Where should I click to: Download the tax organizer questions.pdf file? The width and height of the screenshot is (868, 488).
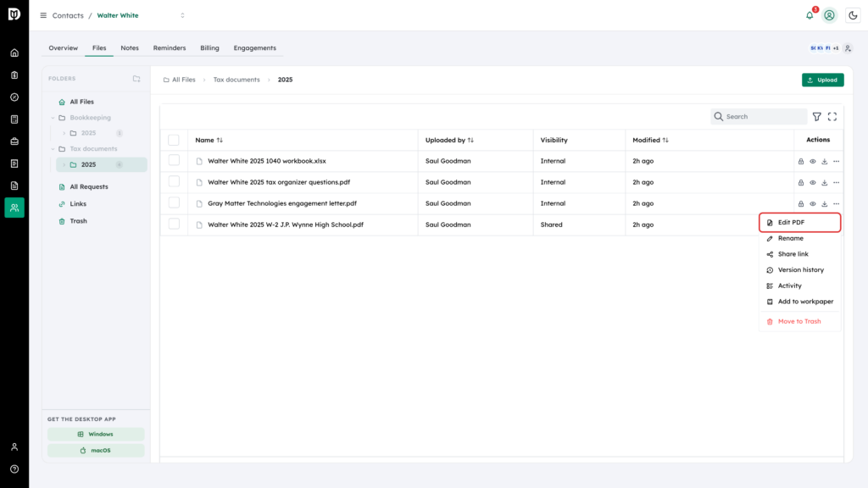pos(824,183)
